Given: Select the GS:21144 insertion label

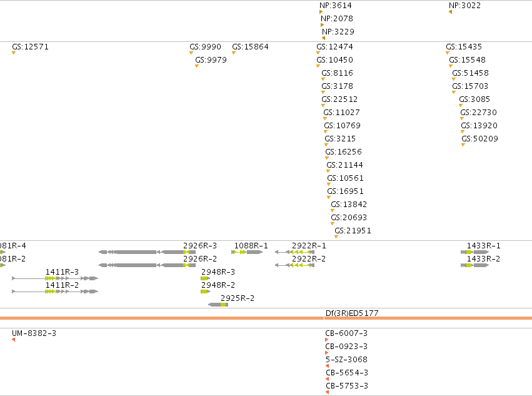Looking at the screenshot, I should [344, 165].
